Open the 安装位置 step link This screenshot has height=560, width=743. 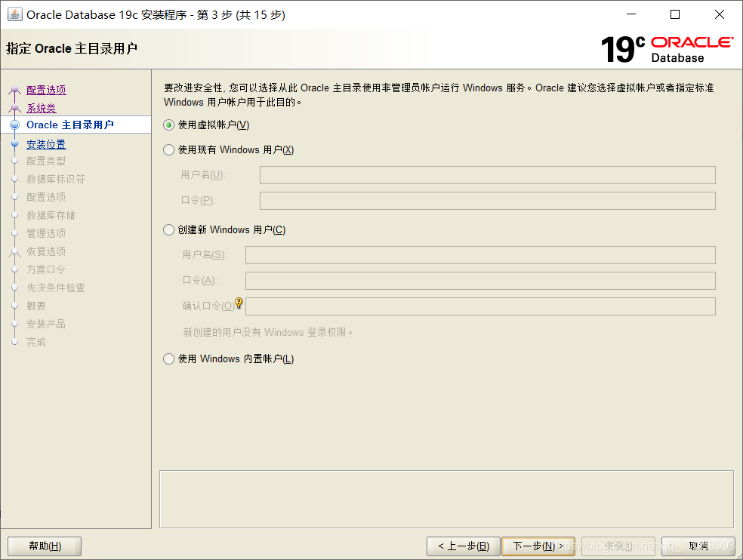point(47,144)
